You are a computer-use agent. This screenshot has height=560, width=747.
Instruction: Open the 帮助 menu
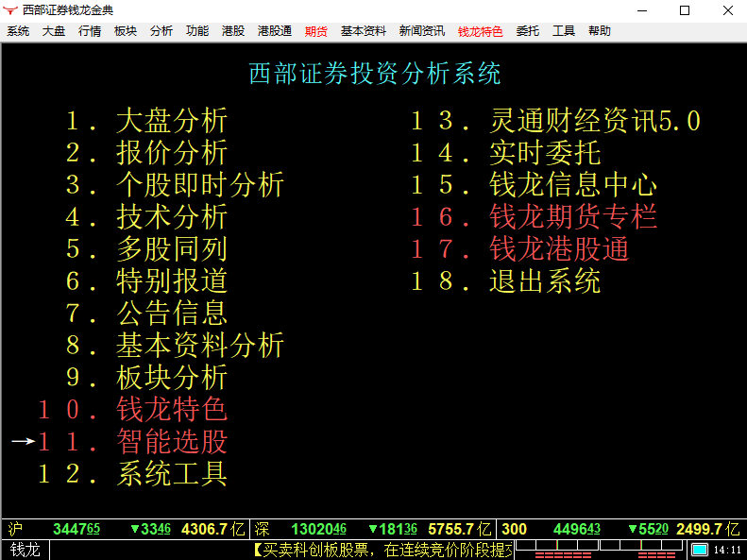(x=600, y=31)
